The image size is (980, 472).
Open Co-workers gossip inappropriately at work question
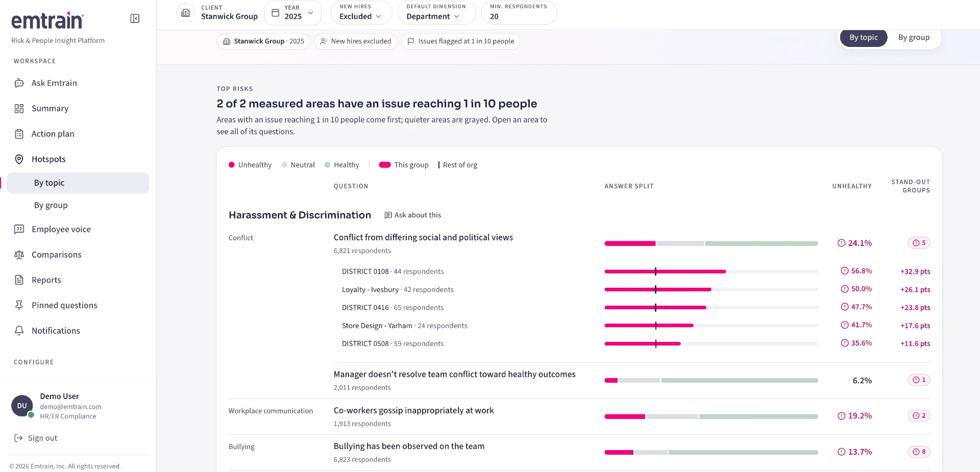pyautogui.click(x=413, y=411)
